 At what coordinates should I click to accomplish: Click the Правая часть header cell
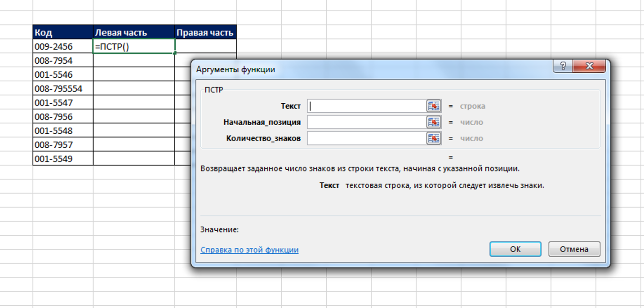tap(205, 32)
